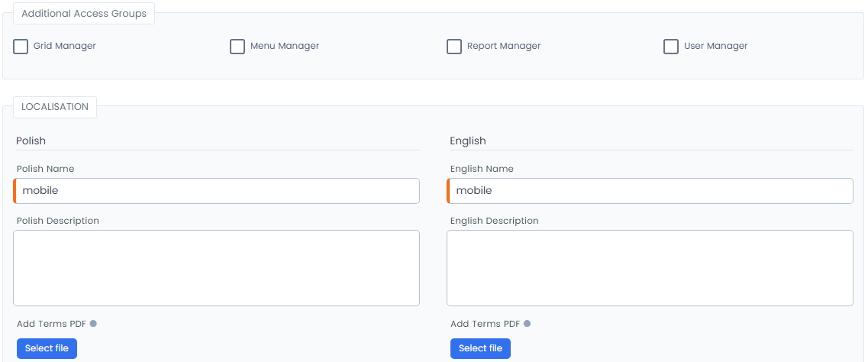Select the Polish language heading
The image size is (868, 362).
pos(31,141)
